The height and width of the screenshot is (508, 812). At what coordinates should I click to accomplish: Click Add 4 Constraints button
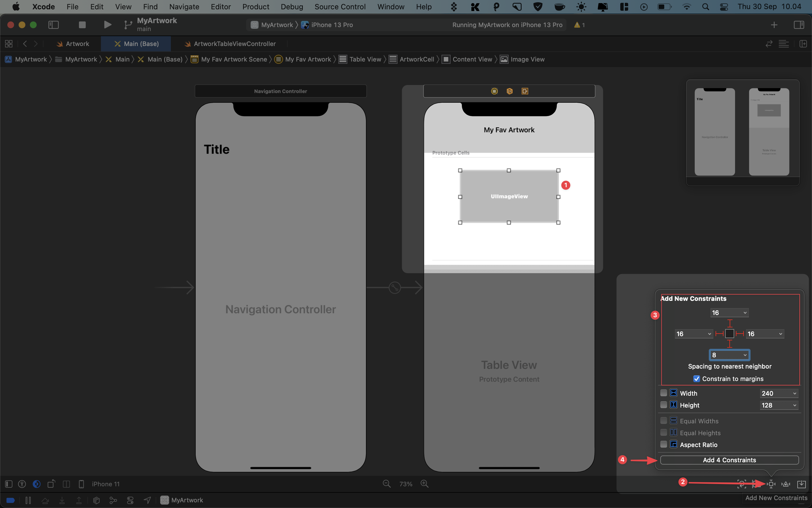point(729,460)
